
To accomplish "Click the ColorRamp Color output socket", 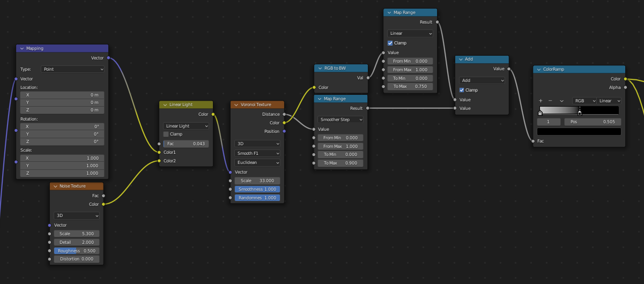I will coord(625,79).
